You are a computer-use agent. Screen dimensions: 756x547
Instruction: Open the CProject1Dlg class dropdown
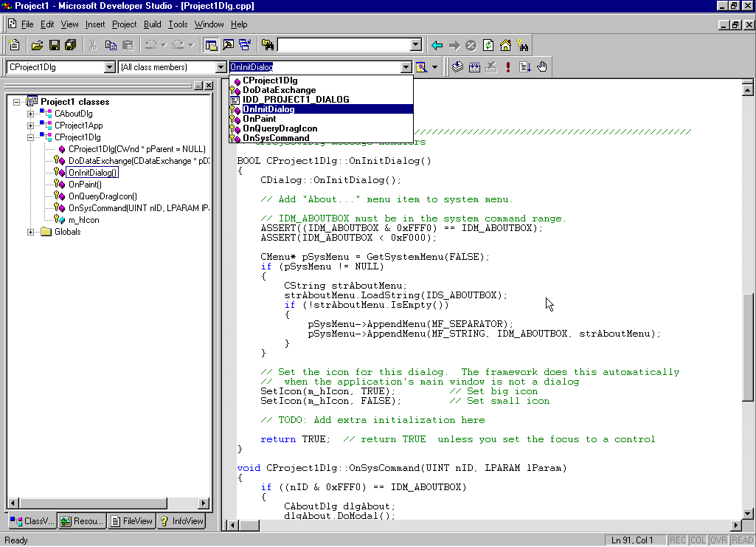[110, 67]
